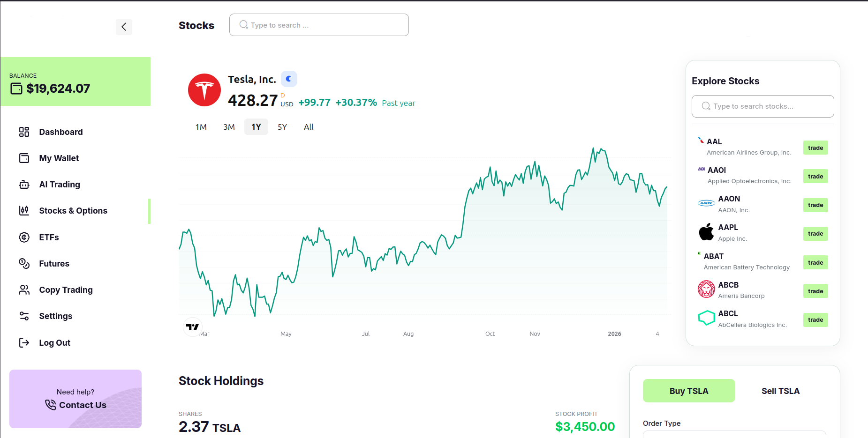Select the Buy TSLA tab

(x=689, y=390)
